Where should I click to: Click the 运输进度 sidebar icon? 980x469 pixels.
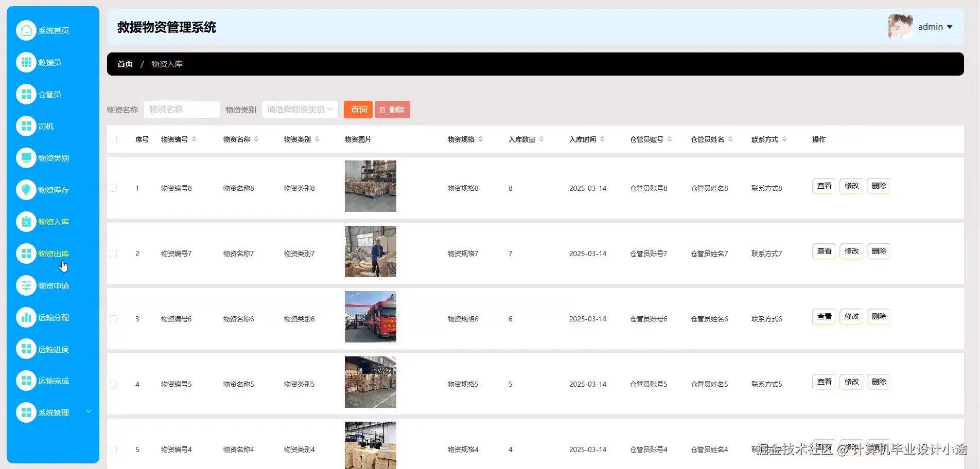tap(26, 349)
